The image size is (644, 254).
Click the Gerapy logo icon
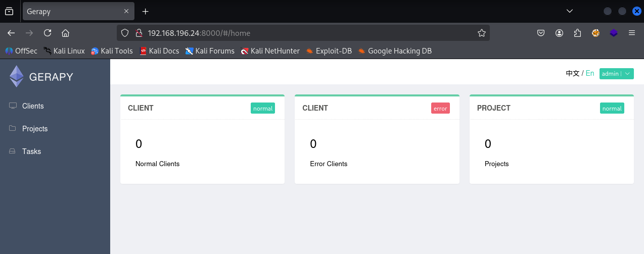click(17, 77)
